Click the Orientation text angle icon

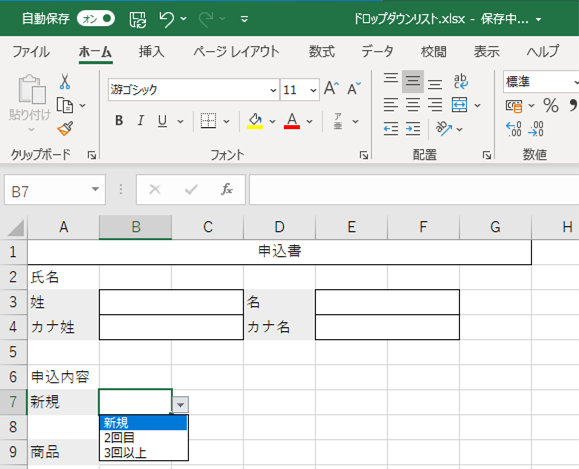click(x=444, y=129)
